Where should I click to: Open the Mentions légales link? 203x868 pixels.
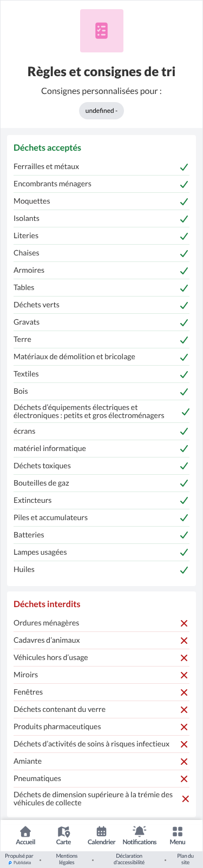point(67,859)
